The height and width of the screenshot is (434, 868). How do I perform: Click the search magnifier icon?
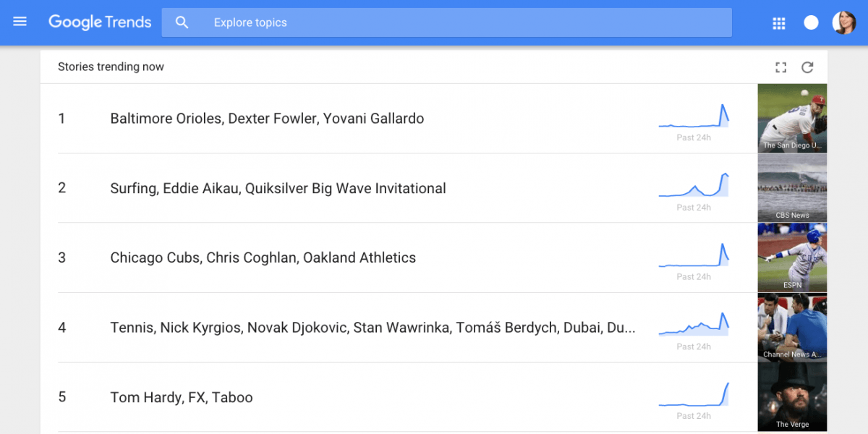coord(182,22)
